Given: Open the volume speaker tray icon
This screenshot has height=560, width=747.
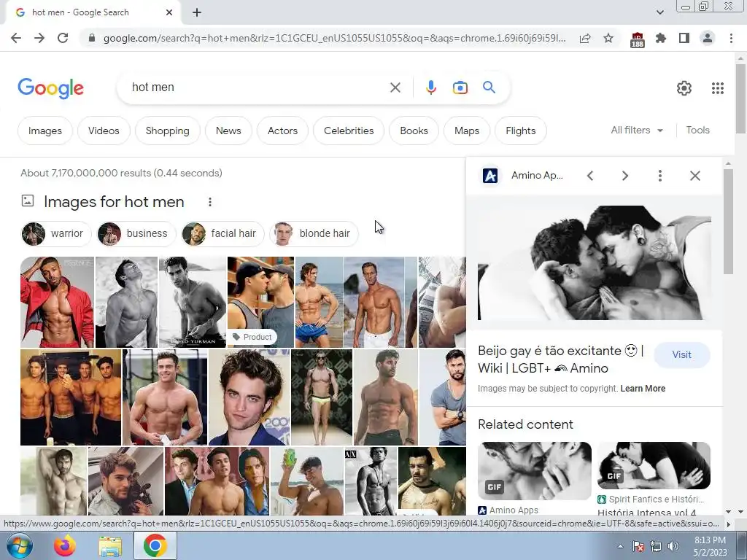Looking at the screenshot, I should pyautogui.click(x=673, y=547).
